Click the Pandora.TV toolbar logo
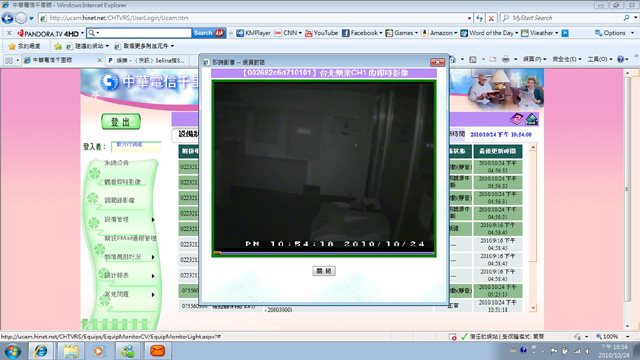Screen dimensions: 640x360 48,33
